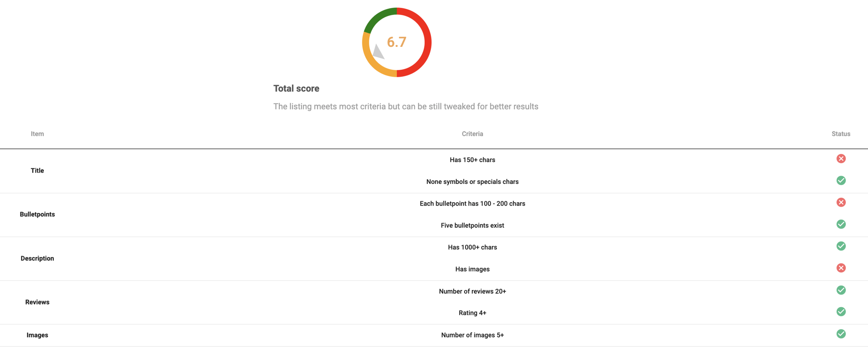Click the 6.7 score value in gauge
Image resolution: width=868 pixels, height=347 pixels.
[397, 42]
